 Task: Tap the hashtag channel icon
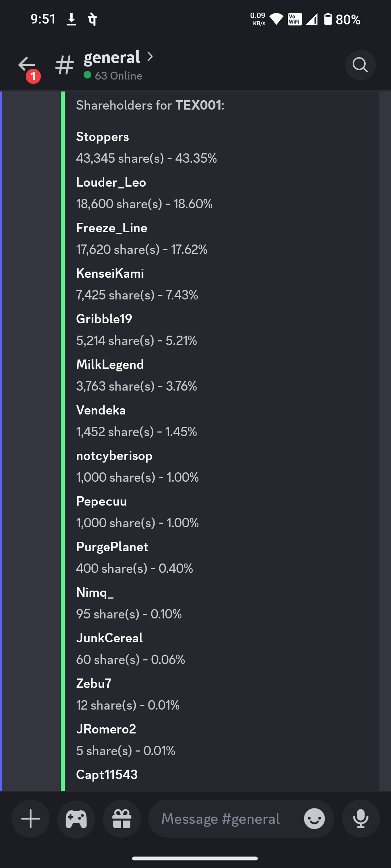coord(65,65)
